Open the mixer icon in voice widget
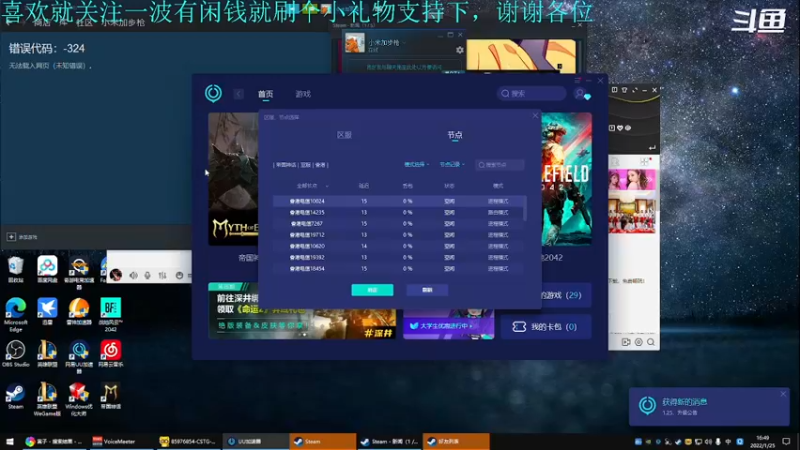800x450 pixels. click(x=162, y=276)
